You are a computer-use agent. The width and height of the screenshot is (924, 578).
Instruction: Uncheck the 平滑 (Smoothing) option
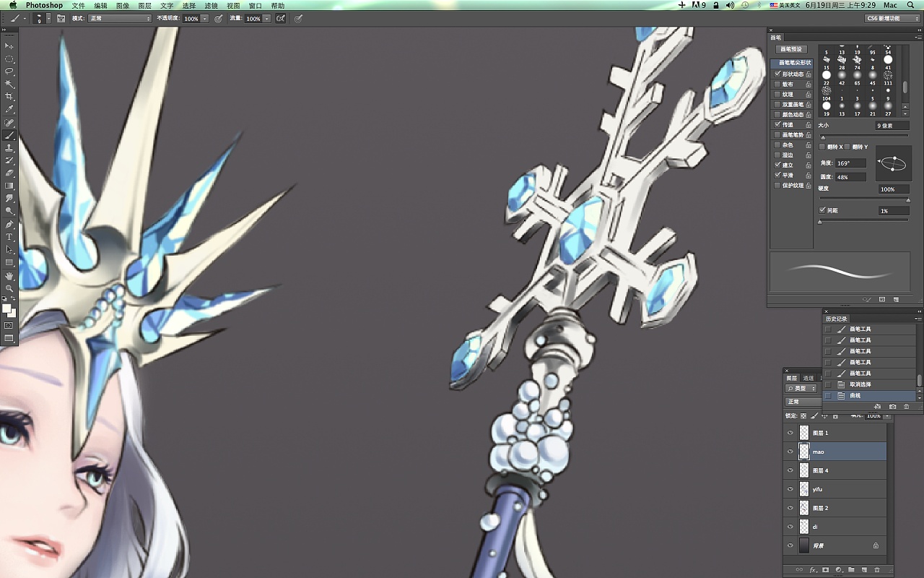[x=777, y=175]
